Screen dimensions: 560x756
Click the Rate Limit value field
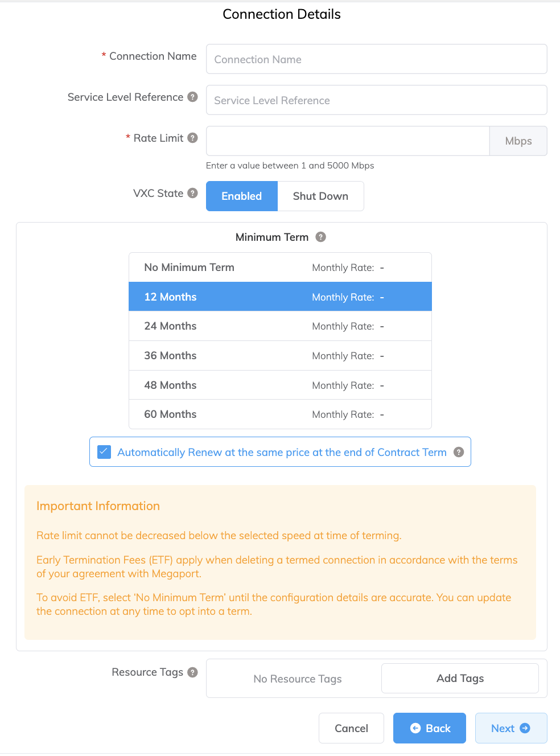pyautogui.click(x=347, y=141)
